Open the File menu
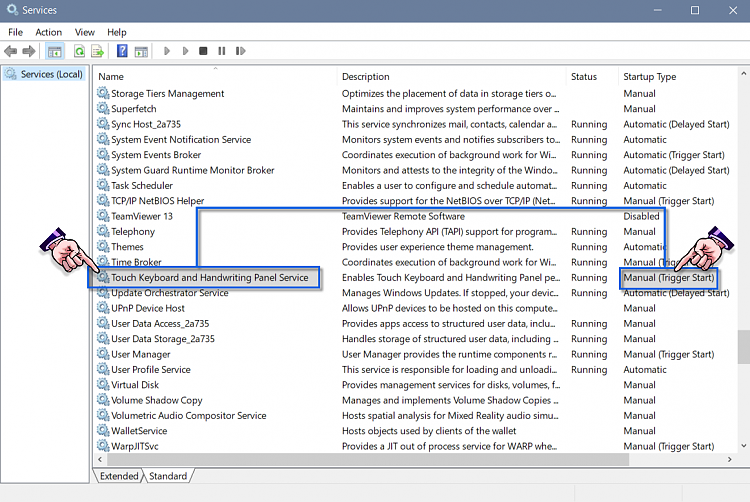This screenshot has height=502, width=750. tap(15, 32)
